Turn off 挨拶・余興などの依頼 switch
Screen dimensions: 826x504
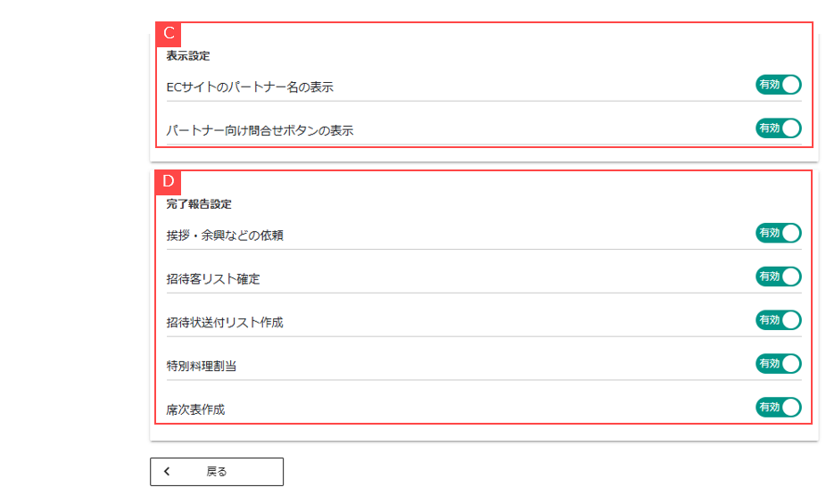coord(778,234)
